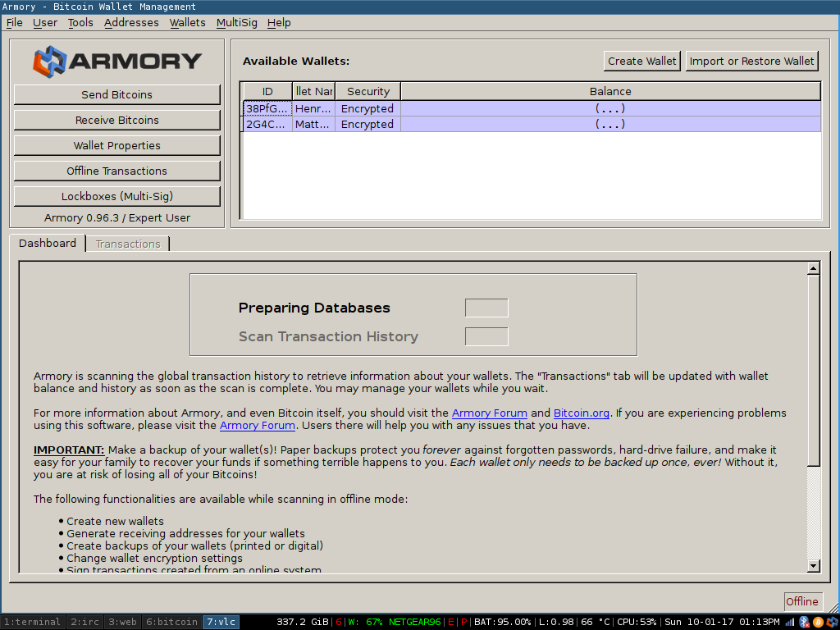Follow the Armory Forum link before Bitcoin.org
Viewport: 840px width, 630px height.
[490, 413]
